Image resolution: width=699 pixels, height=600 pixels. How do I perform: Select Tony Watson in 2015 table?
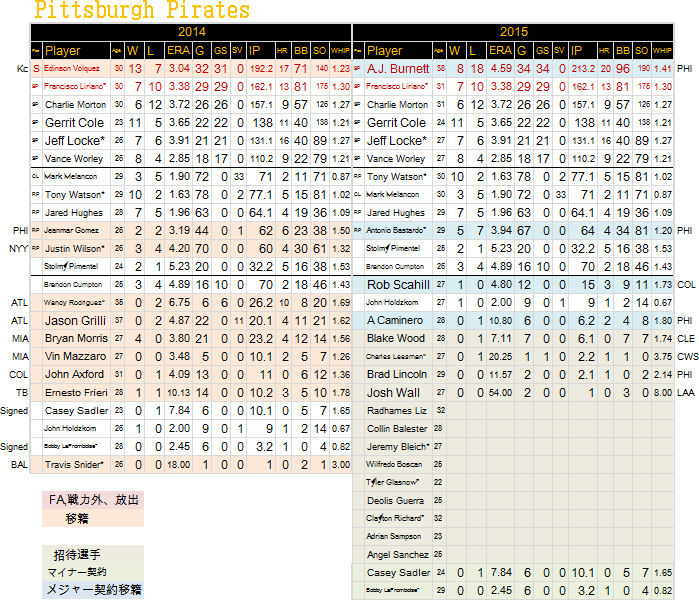click(x=396, y=177)
